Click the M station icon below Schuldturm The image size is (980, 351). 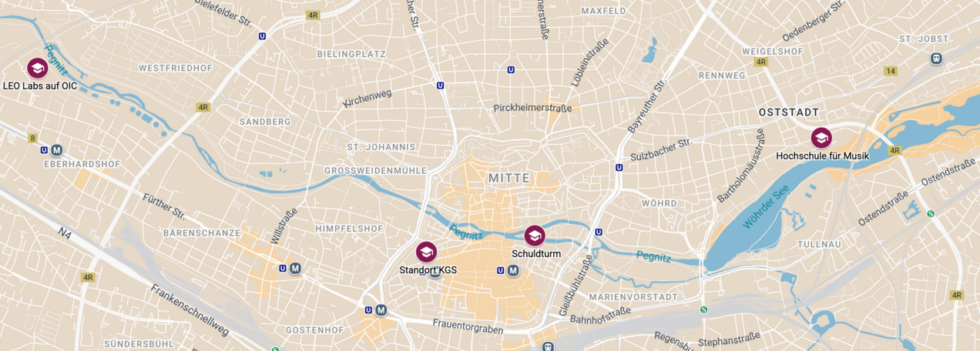click(513, 270)
